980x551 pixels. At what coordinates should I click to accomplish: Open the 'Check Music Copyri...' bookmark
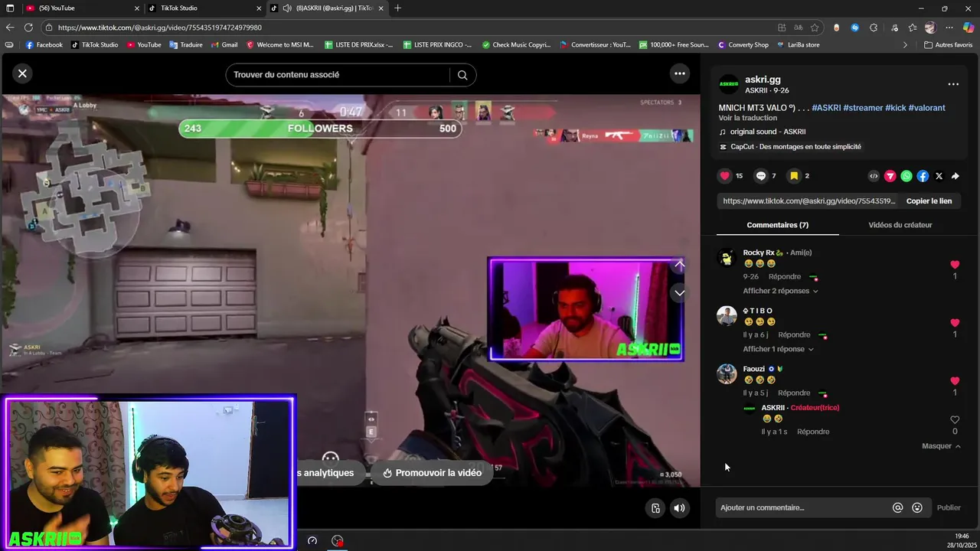pos(517,45)
